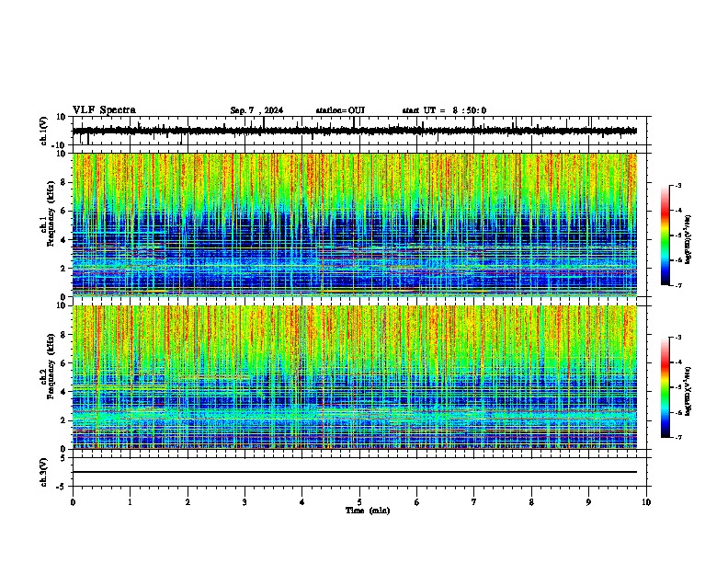Click the 'ch.3(V)' axis label
Viewport: 728px width, 563px height.
[x=44, y=472]
